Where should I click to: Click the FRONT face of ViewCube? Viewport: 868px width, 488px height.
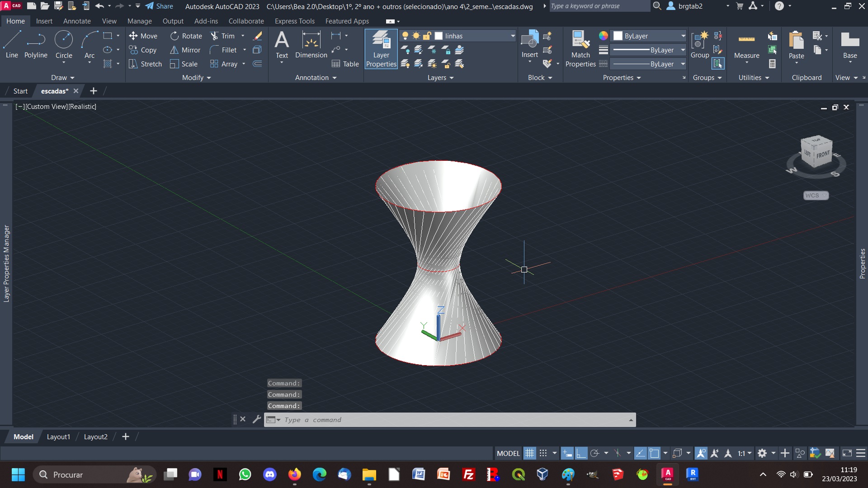point(822,155)
